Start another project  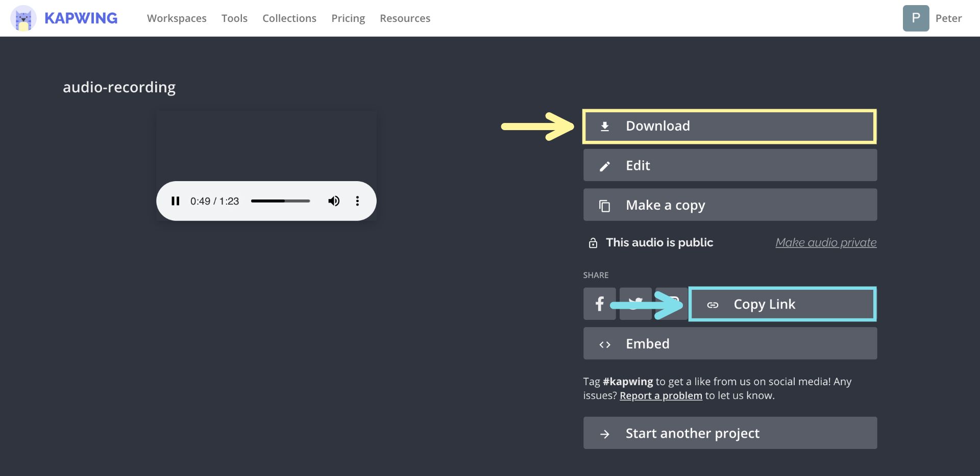coord(729,433)
